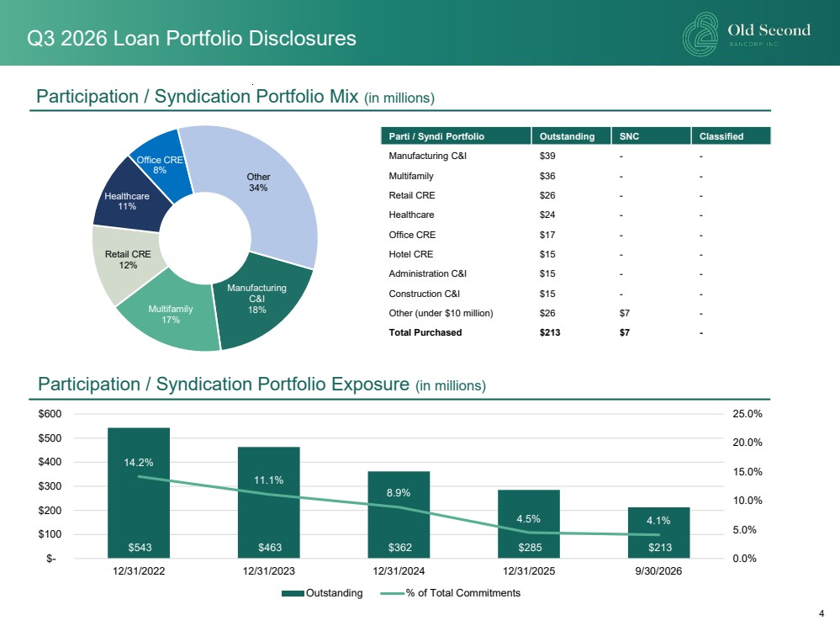Click the $7 SNC value in the Total Purchased row
840x631 pixels.
coord(625,332)
